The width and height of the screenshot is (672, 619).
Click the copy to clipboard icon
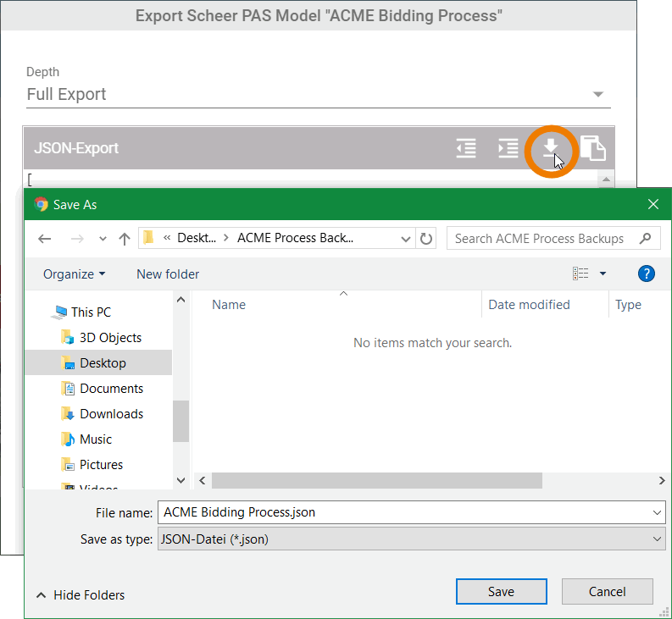[592, 148]
